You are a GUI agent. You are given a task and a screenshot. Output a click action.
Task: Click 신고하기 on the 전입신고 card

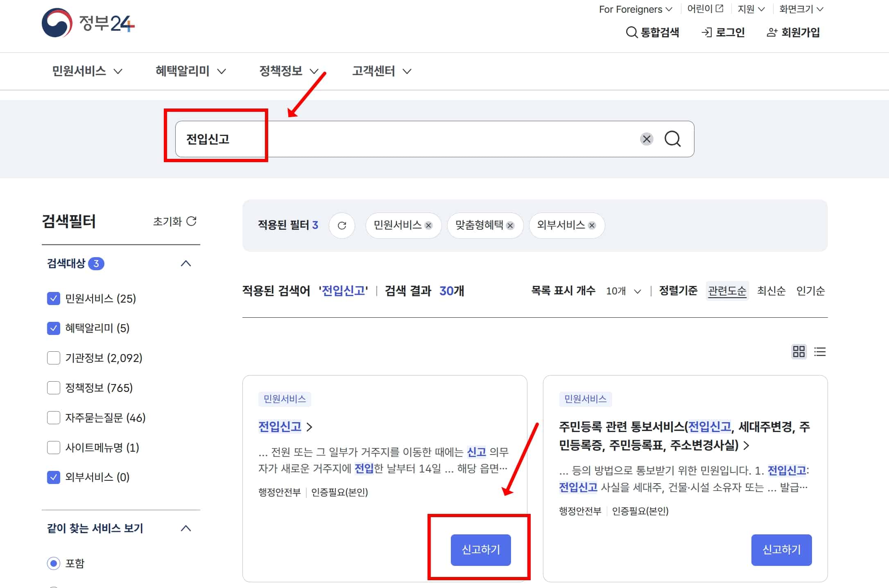(481, 550)
